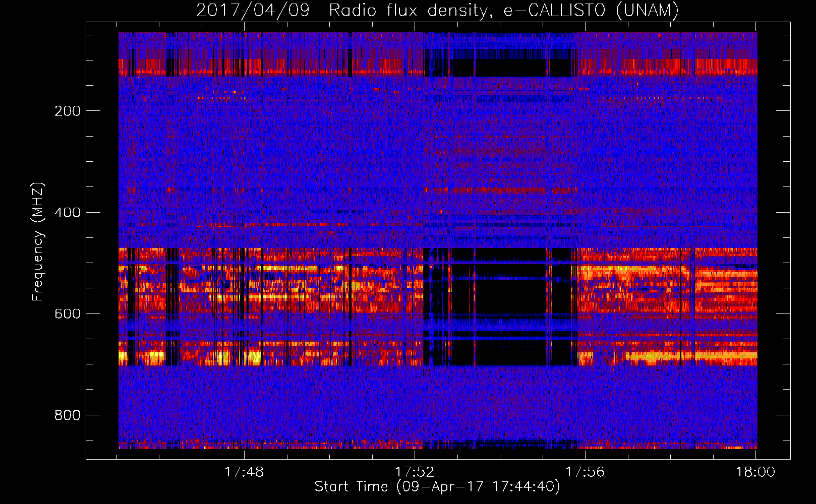Select the 'Frequency (MHZ)' axis label

(38, 242)
